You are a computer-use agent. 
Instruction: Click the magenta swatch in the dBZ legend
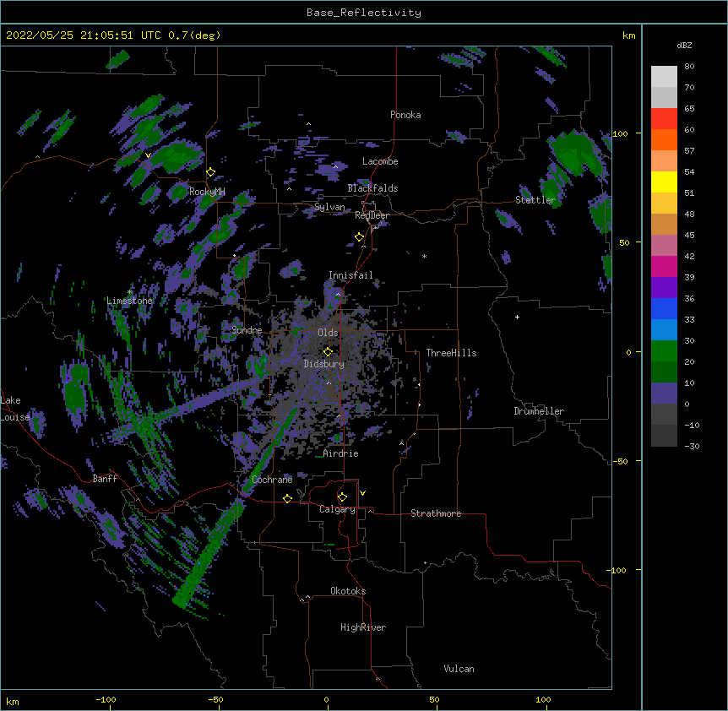coord(664,266)
